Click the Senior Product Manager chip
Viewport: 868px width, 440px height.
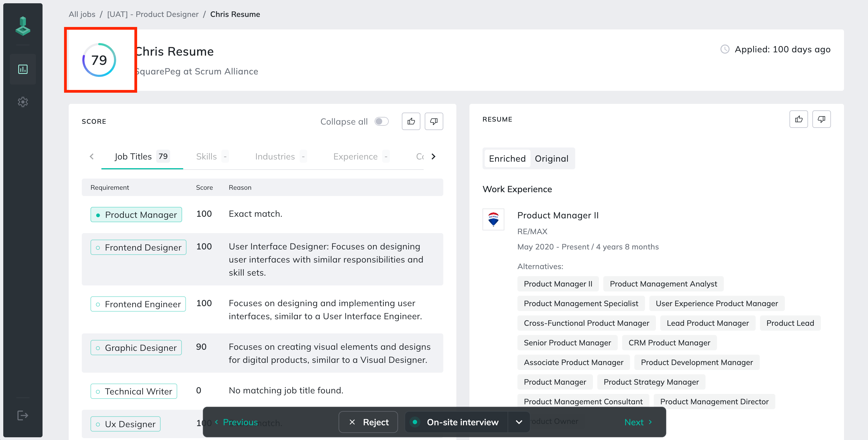(x=567, y=342)
